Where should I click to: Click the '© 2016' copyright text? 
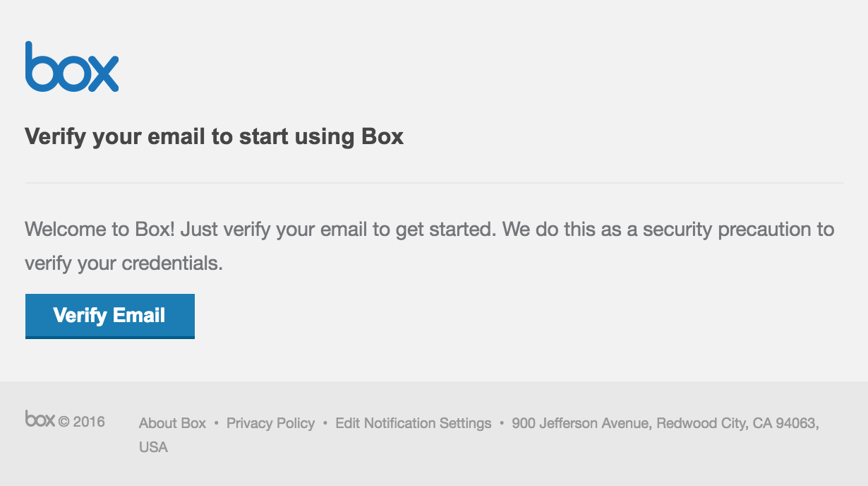click(x=81, y=422)
